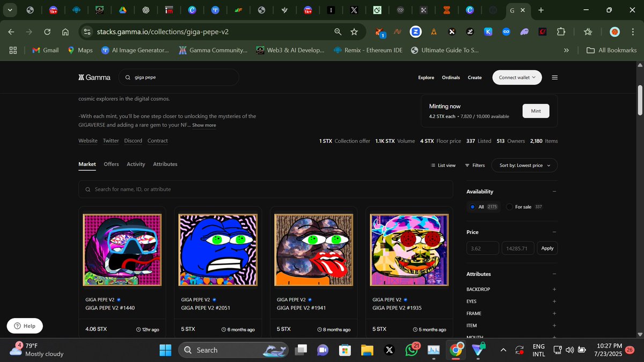
Task: Open a new browser tab with the plus icon
Action: coord(540,10)
